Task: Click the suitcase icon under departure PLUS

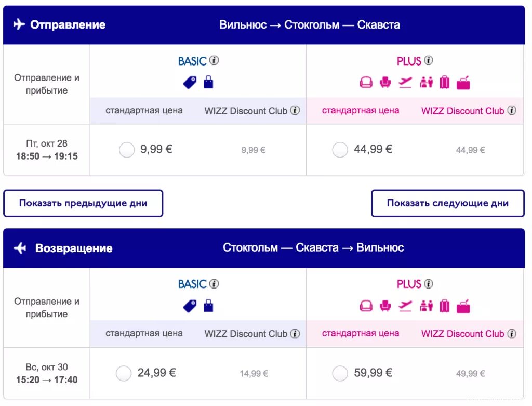Action: (445, 82)
